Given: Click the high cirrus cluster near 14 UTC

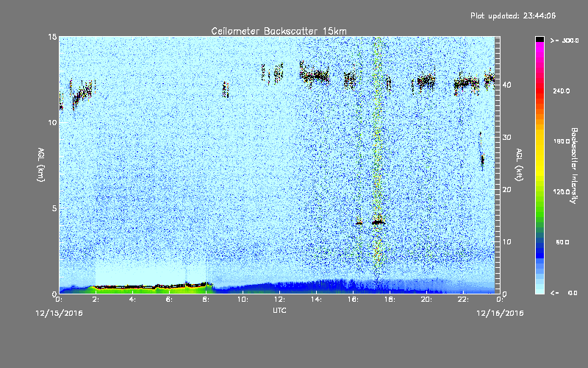Looking at the screenshot, I should [315, 74].
